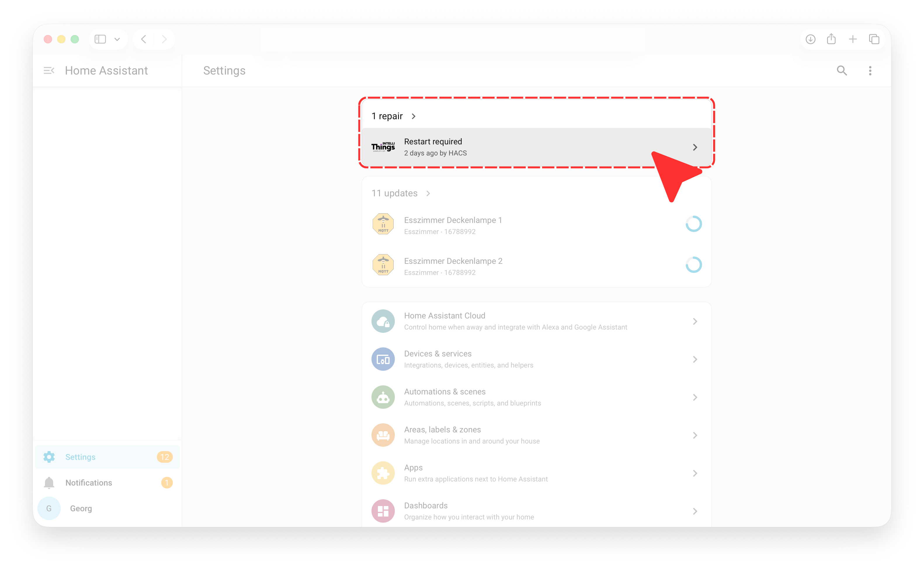Click chevron on Automations & scenes row
924x572 pixels.
695,397
